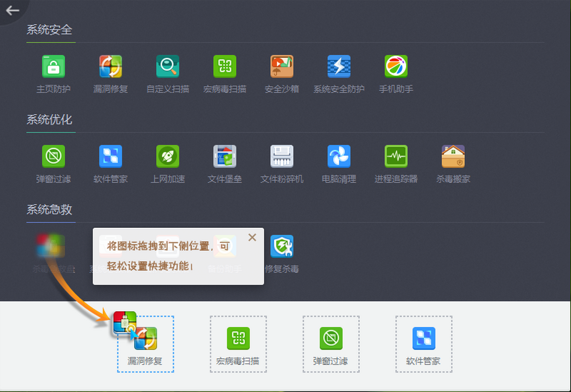The width and height of the screenshot is (571, 392).
Task: Open the 主页防护 (Homepage Protection) tool
Action: (53, 66)
